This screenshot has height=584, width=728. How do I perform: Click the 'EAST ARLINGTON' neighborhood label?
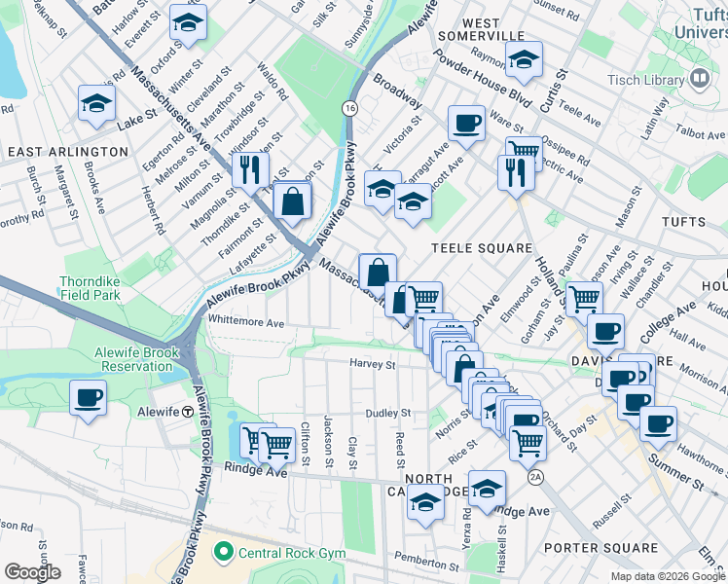pos(68,152)
